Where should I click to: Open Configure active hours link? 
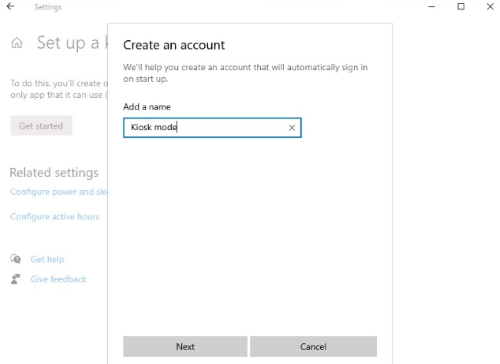pyautogui.click(x=55, y=217)
